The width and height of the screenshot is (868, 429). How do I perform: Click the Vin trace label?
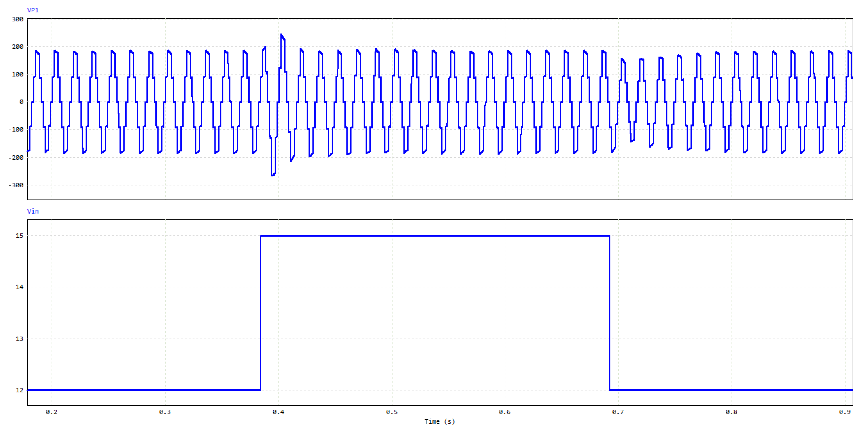pos(33,211)
